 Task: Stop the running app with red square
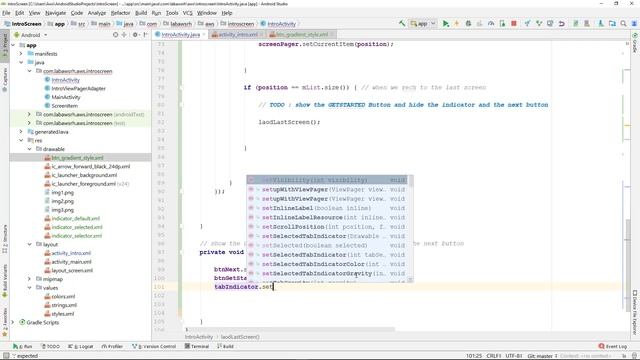click(514, 24)
